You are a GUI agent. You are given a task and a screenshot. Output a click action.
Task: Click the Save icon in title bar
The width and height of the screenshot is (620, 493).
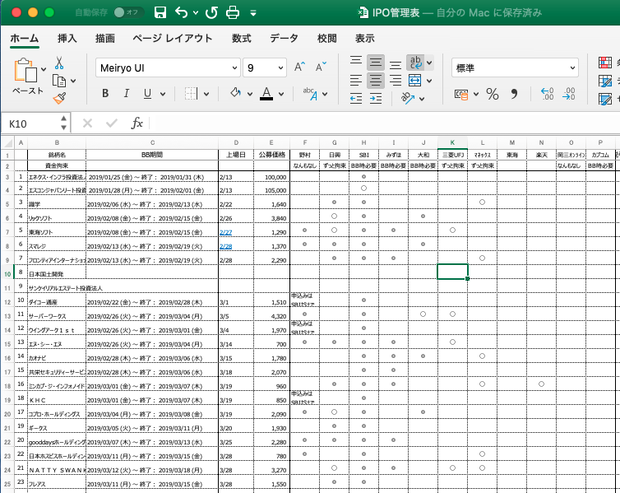160,12
